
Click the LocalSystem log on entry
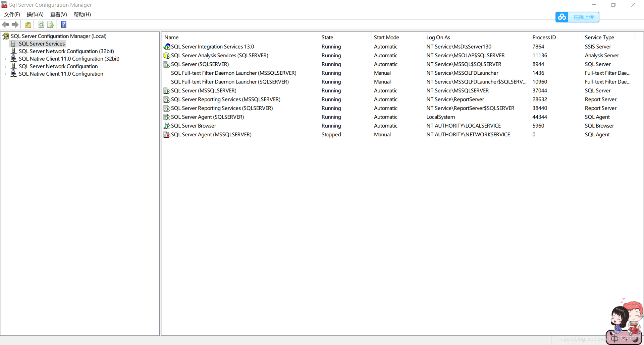(x=441, y=117)
